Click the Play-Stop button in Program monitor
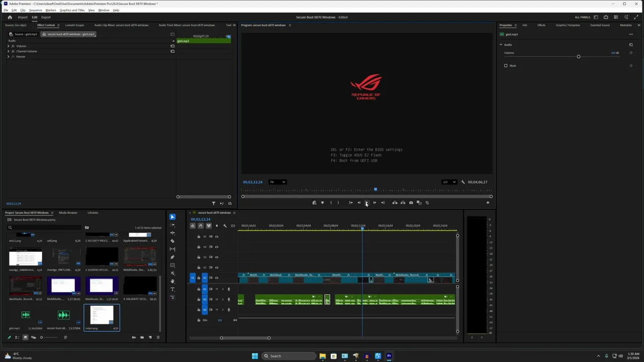 tap(366, 203)
